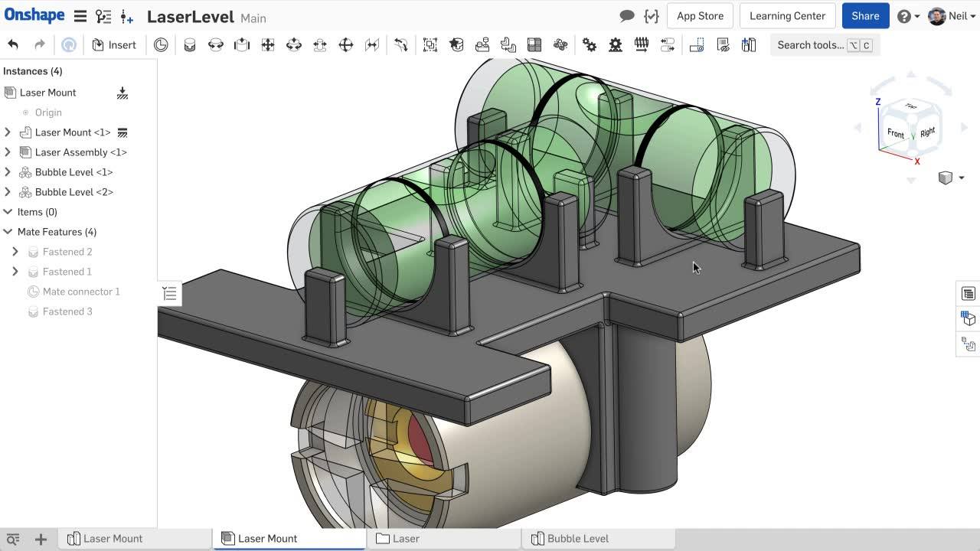This screenshot has width=980, height=551.
Task: Select the Linear relation tool
Action: 668,45
